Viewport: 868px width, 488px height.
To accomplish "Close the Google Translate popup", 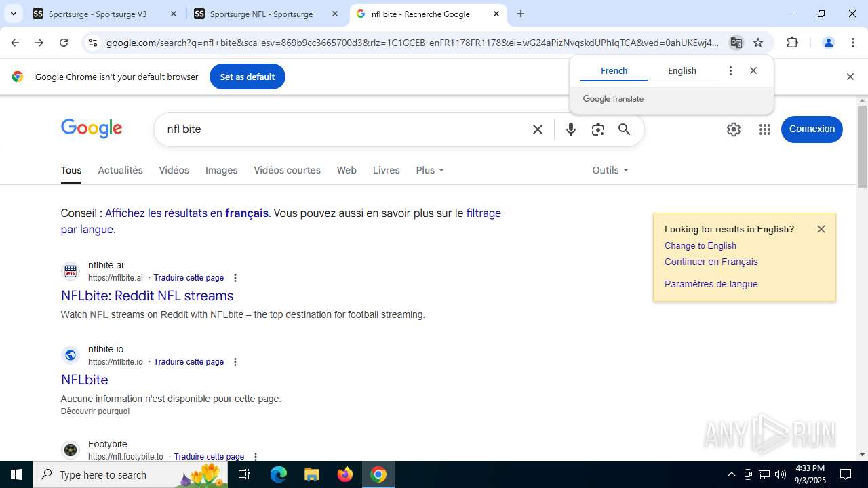I will [753, 70].
